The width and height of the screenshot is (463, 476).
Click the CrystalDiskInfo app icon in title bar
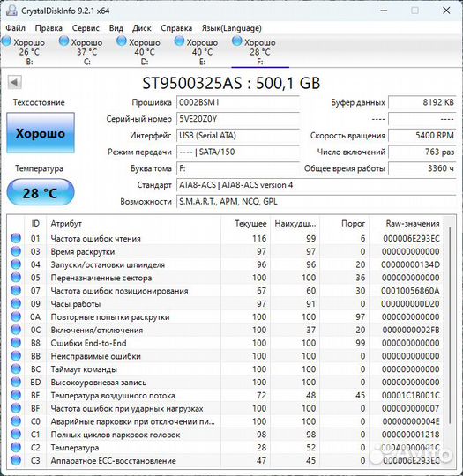[11, 11]
